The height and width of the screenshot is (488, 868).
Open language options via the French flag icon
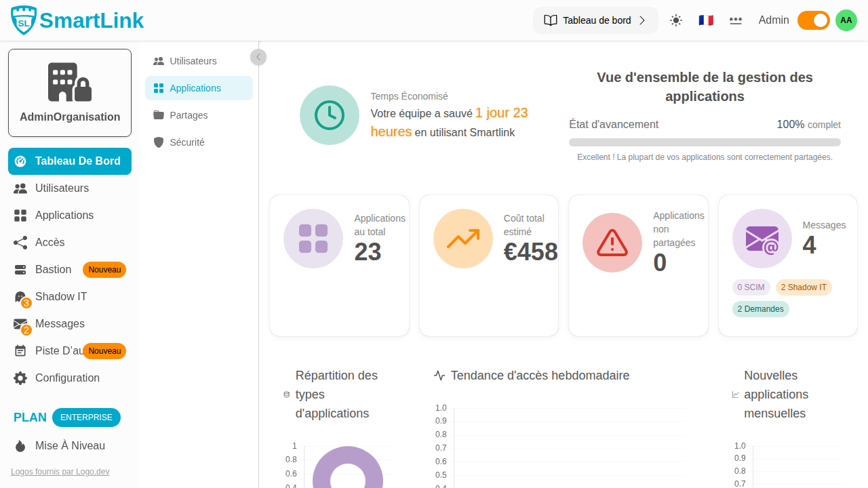coord(705,20)
